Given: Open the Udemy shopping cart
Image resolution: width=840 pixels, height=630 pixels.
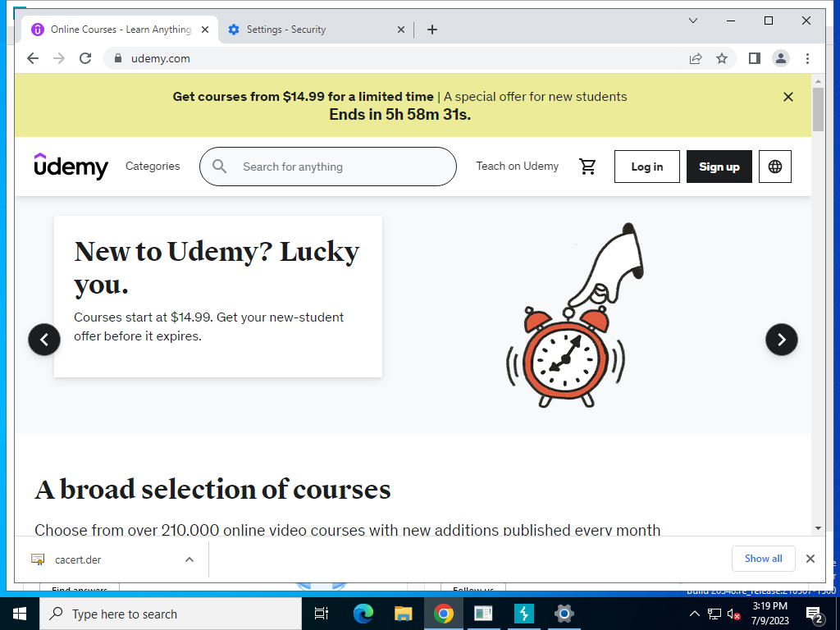Looking at the screenshot, I should pos(587,167).
